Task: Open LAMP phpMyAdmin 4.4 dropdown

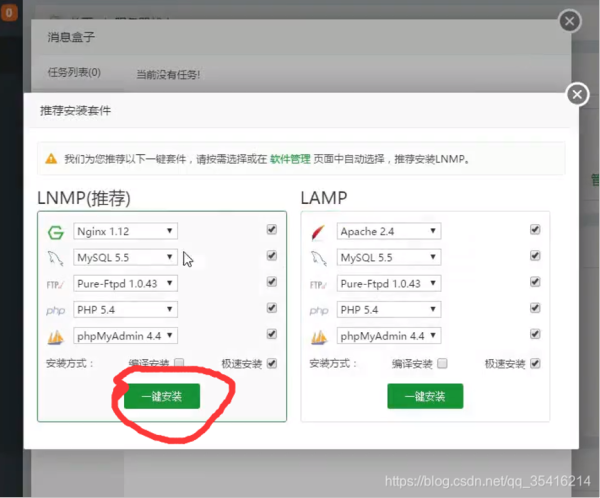Action: pos(389,336)
